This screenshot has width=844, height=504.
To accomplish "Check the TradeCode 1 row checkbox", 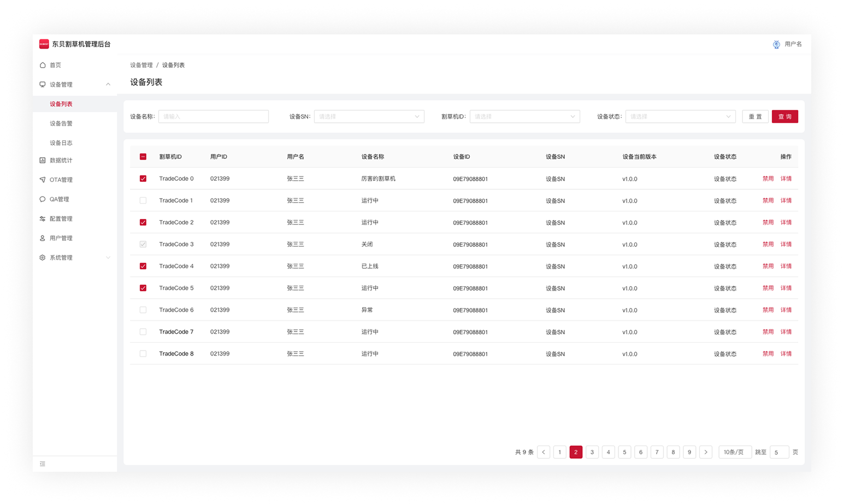I will pos(143,200).
